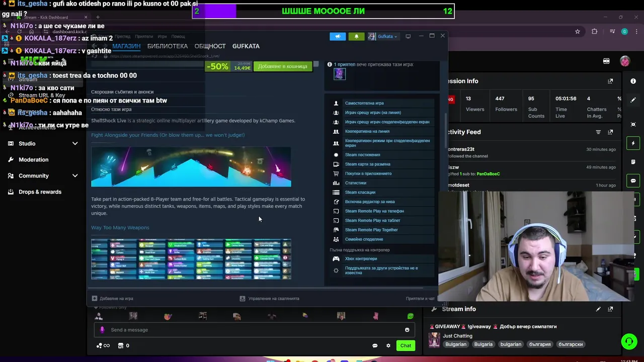Click Семейно споделяне feature link
The width and height of the screenshot is (644, 362).
pyautogui.click(x=364, y=239)
